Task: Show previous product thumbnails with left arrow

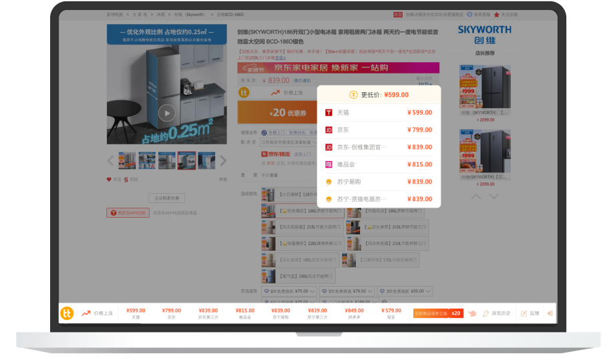Action: coord(110,160)
